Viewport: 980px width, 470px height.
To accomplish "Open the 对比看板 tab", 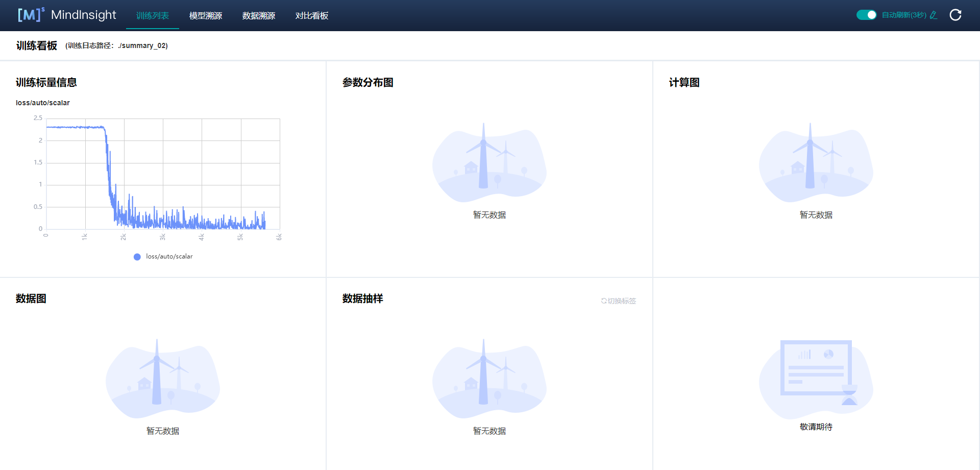I will pyautogui.click(x=312, y=15).
